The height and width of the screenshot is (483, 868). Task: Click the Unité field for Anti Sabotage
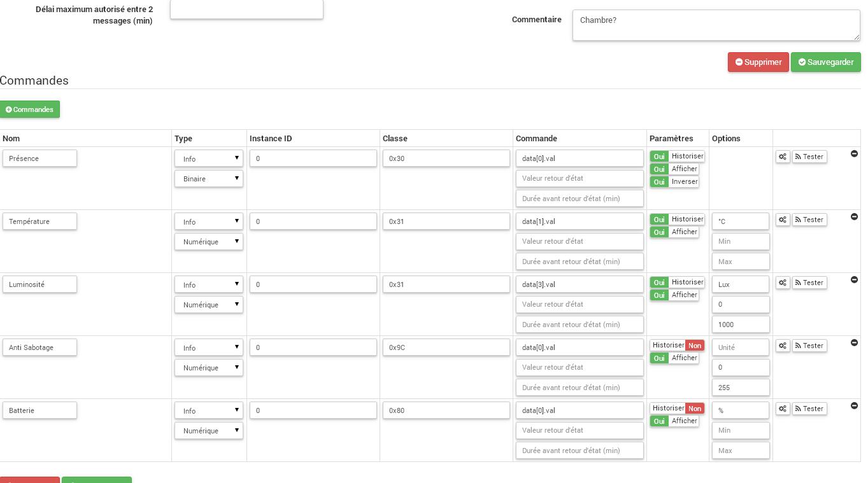(x=741, y=347)
